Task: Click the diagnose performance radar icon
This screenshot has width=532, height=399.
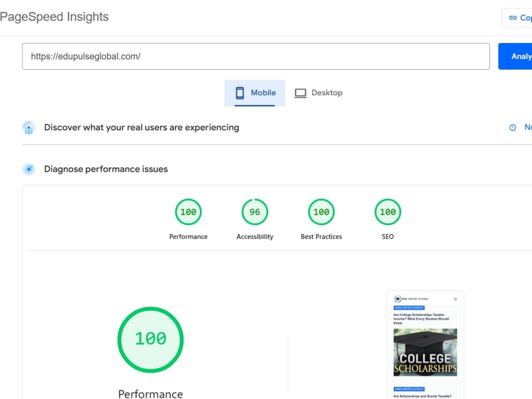Action: tap(29, 169)
